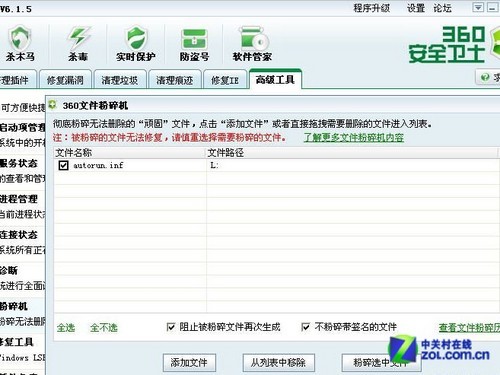
Task: Toggle 不粉碎带签名的文件 checkbox
Action: click(x=305, y=327)
